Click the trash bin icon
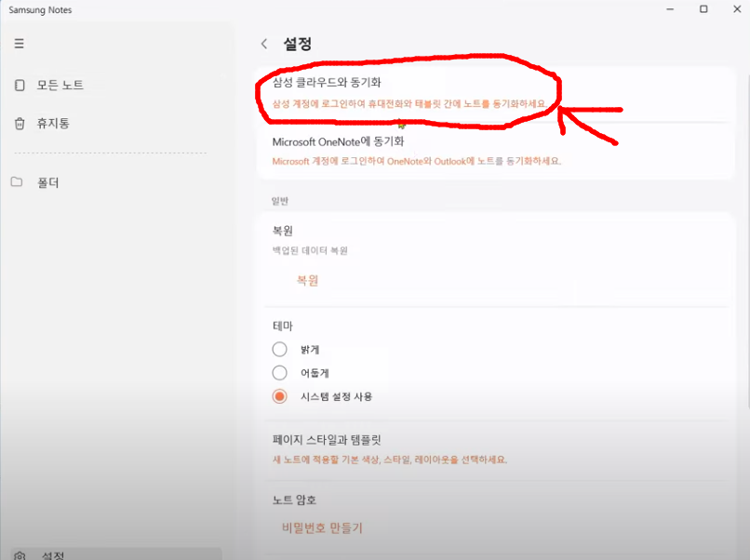Screen dimensions: 750x560 point(20,124)
